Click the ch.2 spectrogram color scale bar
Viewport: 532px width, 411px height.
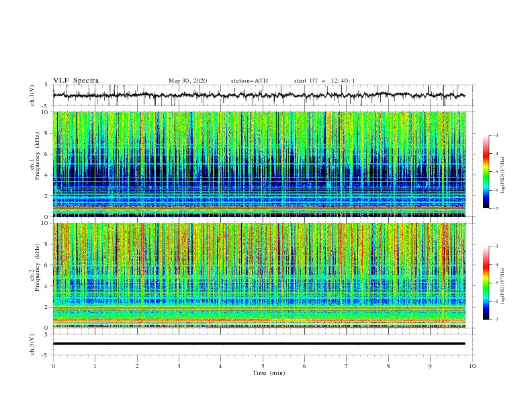[x=486, y=283]
